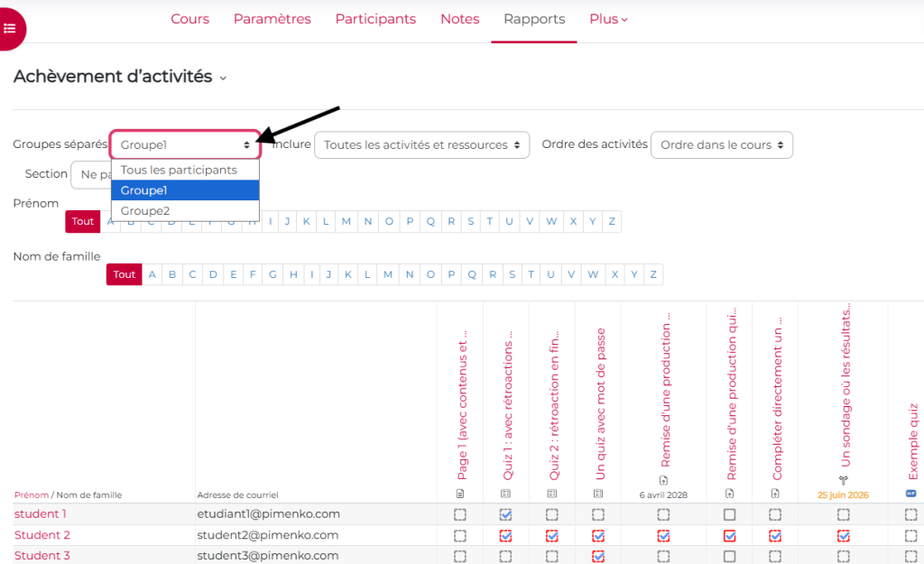This screenshot has height=564, width=924.
Task: Click the choice icon above 25 juin 2026
Action: click(844, 480)
